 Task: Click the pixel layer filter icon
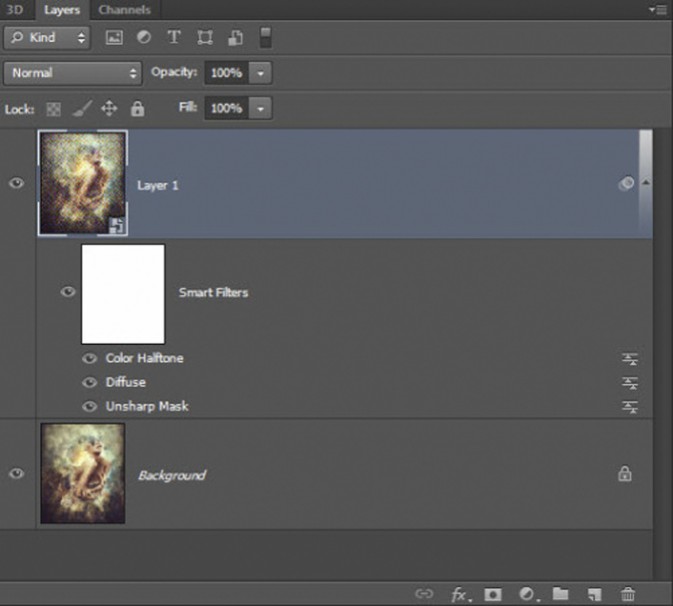[113, 38]
